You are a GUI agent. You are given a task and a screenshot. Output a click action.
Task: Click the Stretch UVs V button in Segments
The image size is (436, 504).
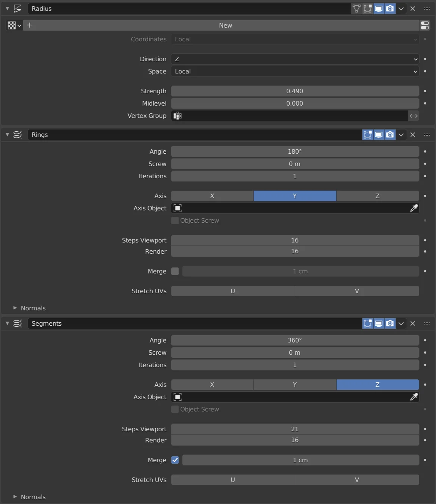pyautogui.click(x=357, y=480)
